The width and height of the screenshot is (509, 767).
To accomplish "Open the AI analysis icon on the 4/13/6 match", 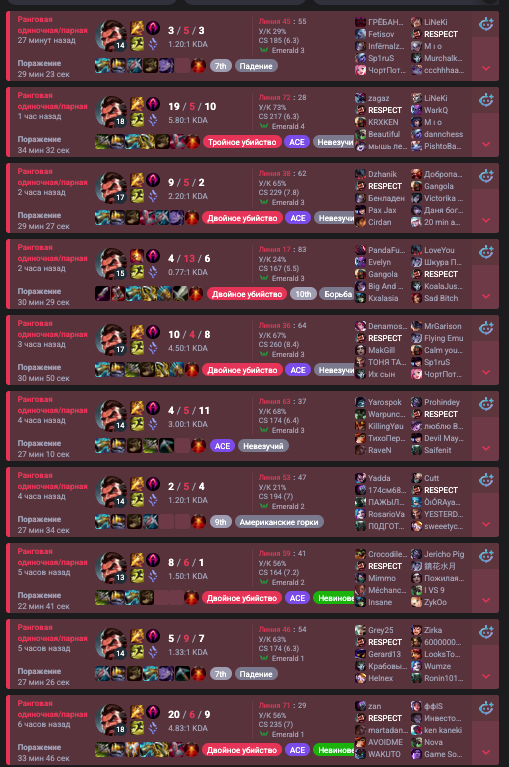I will point(486,252).
